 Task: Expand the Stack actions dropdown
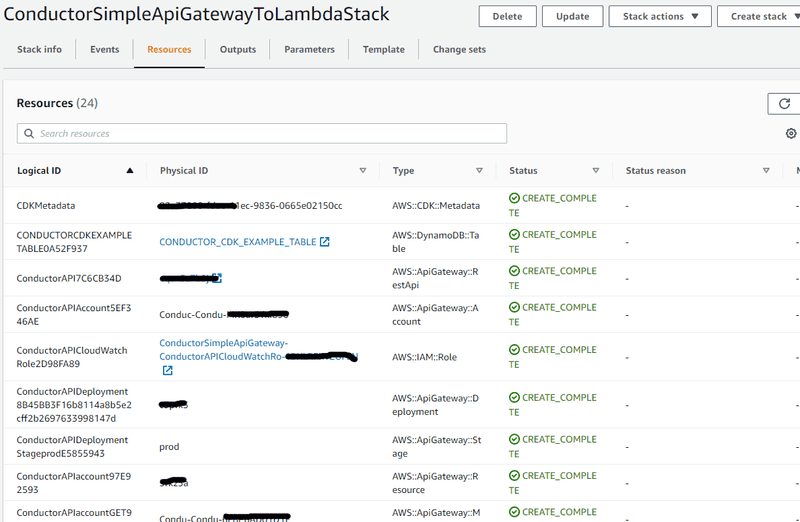click(660, 16)
